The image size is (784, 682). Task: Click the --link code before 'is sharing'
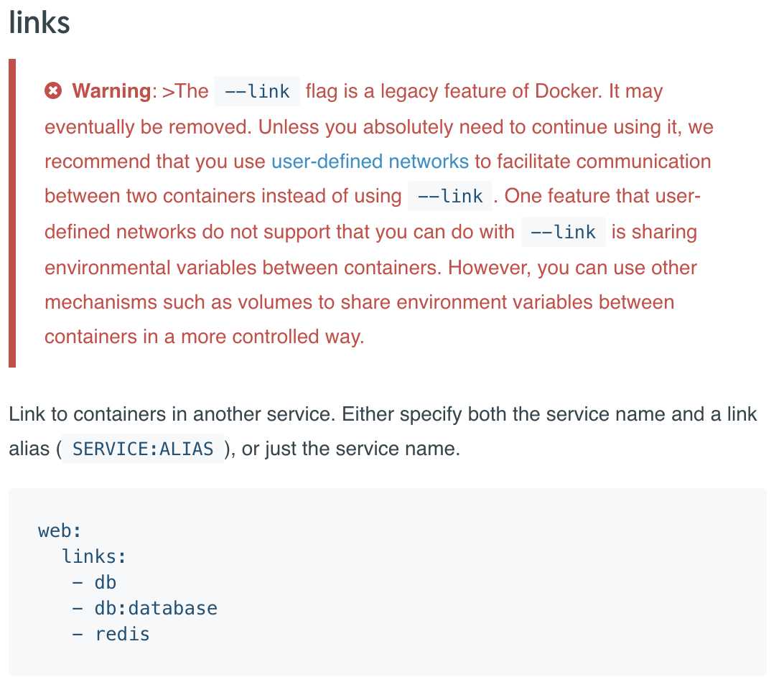tap(563, 232)
